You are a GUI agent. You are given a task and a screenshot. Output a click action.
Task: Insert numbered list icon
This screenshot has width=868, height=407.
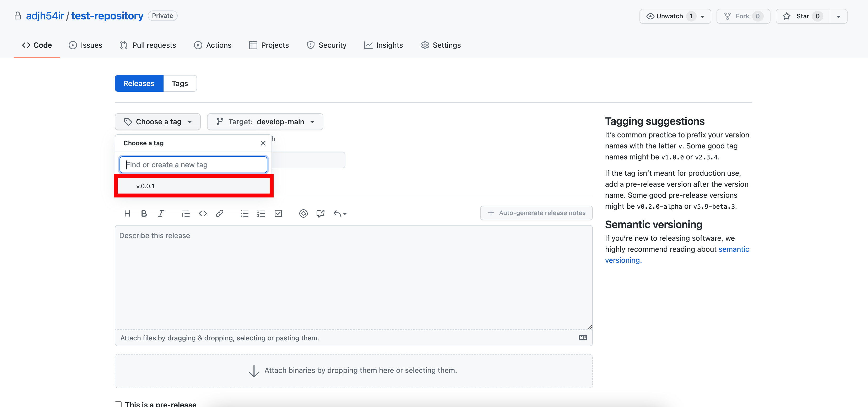[261, 213]
